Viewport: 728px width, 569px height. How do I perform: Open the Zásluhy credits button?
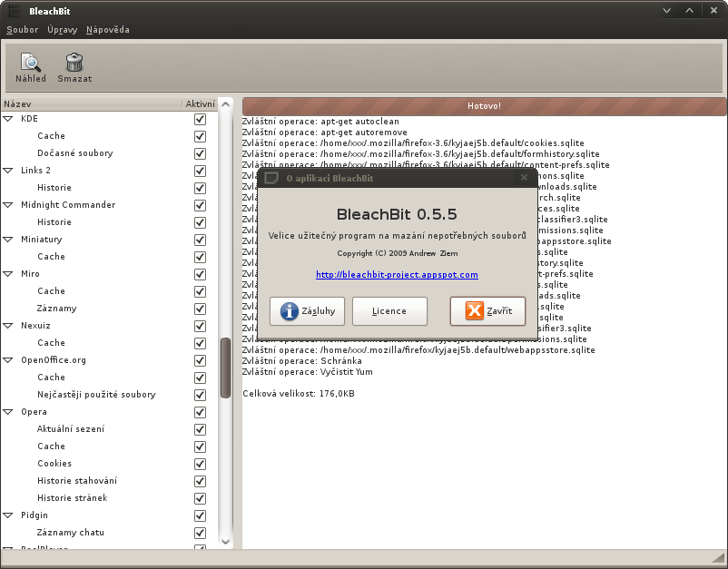point(307,311)
